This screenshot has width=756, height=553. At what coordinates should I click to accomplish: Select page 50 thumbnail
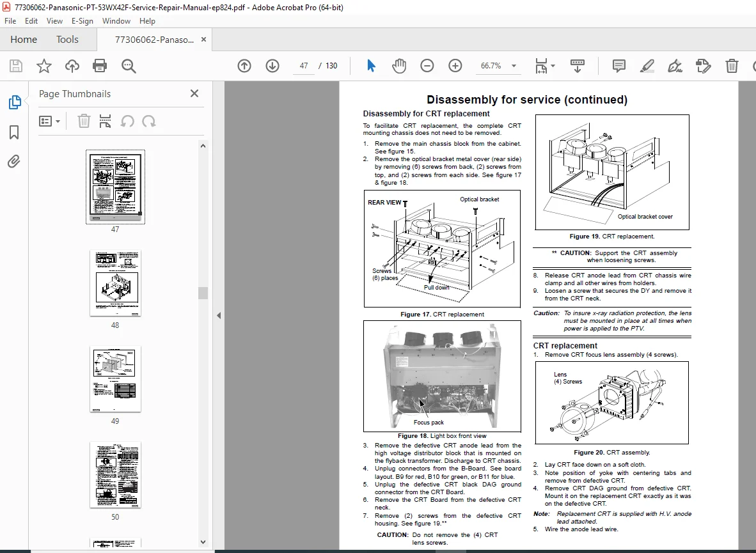coord(115,475)
